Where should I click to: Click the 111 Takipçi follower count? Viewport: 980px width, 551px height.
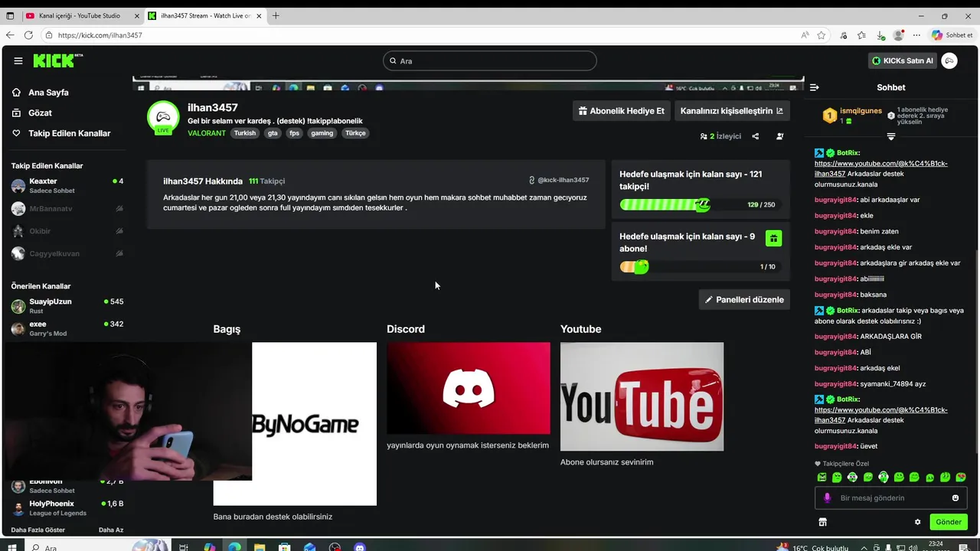pyautogui.click(x=266, y=181)
